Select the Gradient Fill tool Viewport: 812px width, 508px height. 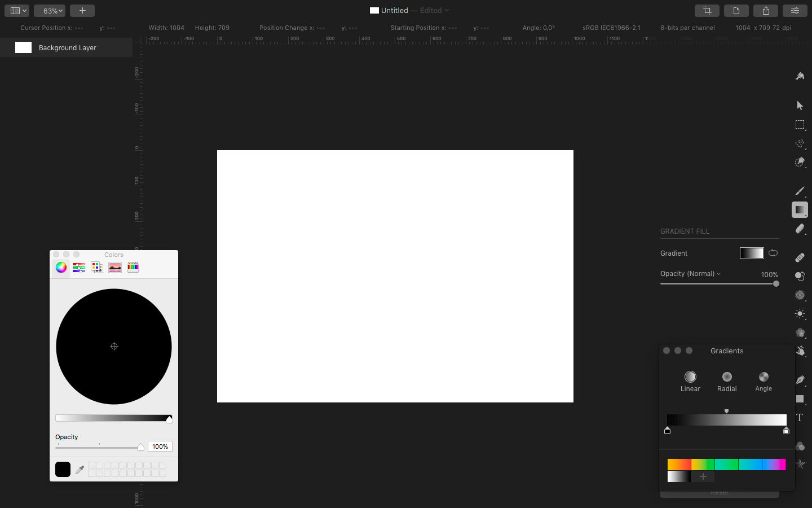point(800,210)
